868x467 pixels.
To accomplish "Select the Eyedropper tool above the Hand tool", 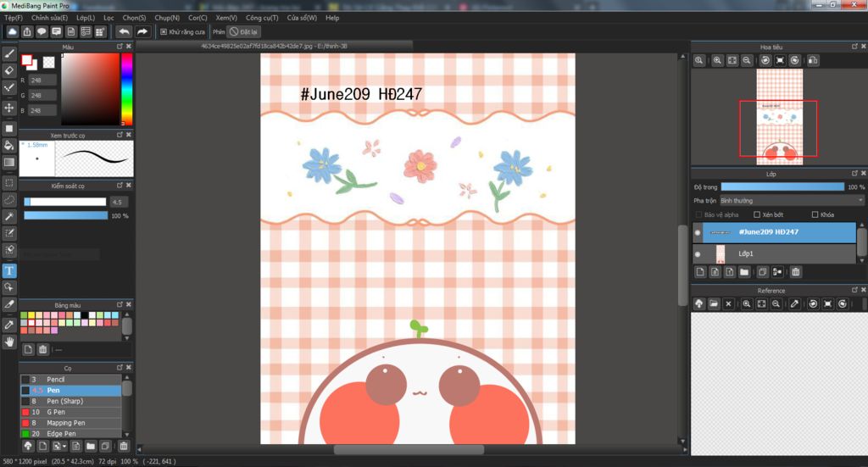I will pyautogui.click(x=8, y=325).
